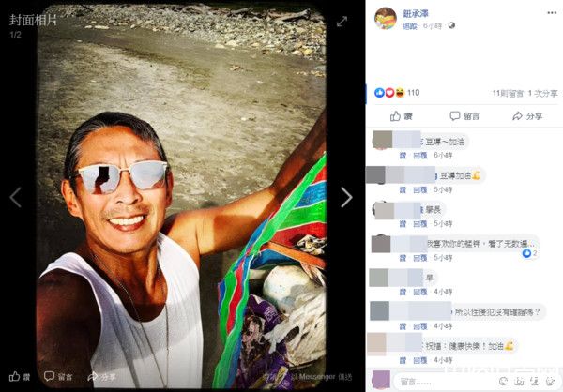Go to the next photo with right arrow
The image size is (563, 392).
(346, 197)
